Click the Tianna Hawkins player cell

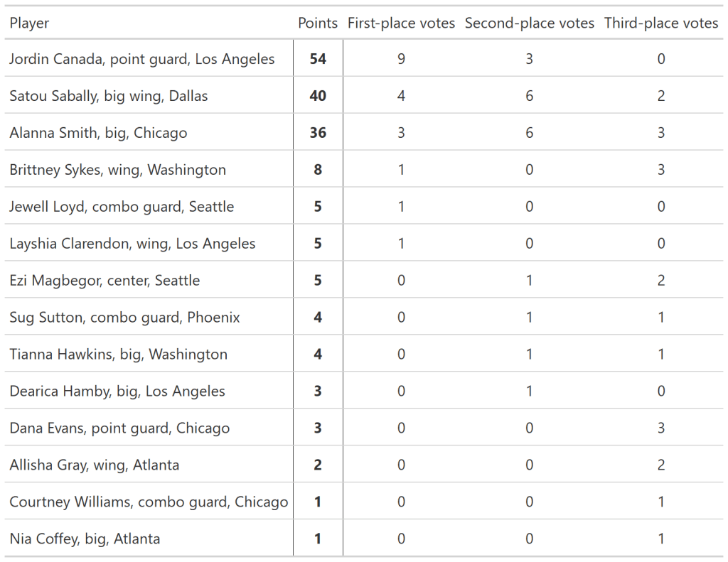pyautogui.click(x=118, y=355)
